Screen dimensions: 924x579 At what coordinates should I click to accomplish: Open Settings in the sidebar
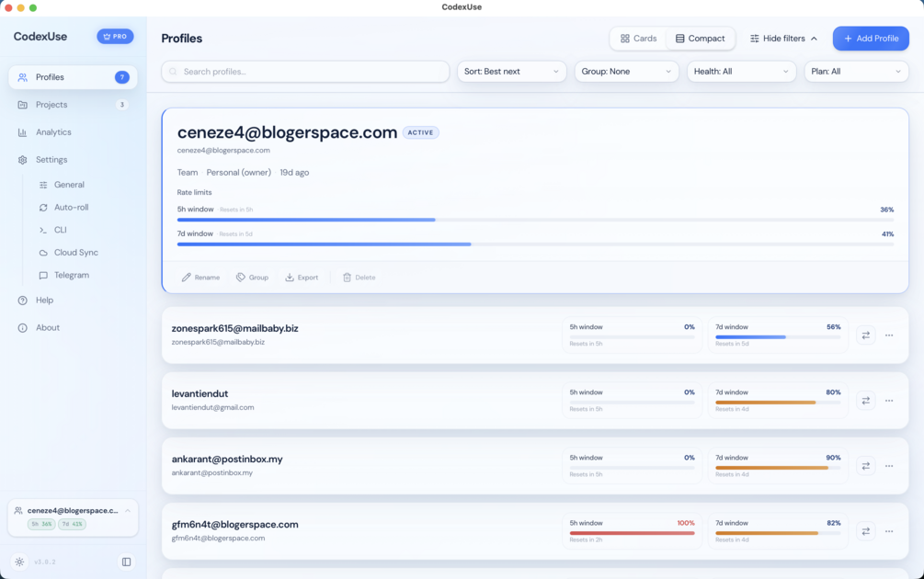click(73, 160)
